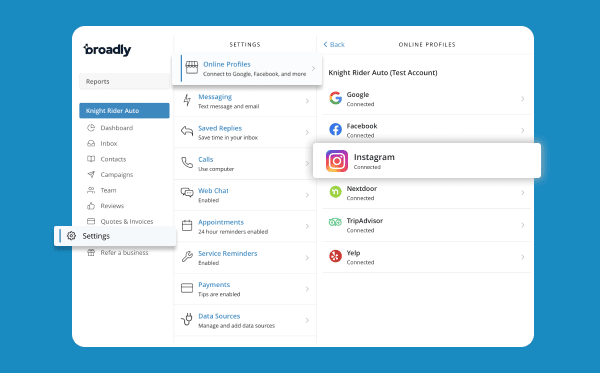The height and width of the screenshot is (373, 600).
Task: Open Team from the sidebar
Action: (x=108, y=190)
